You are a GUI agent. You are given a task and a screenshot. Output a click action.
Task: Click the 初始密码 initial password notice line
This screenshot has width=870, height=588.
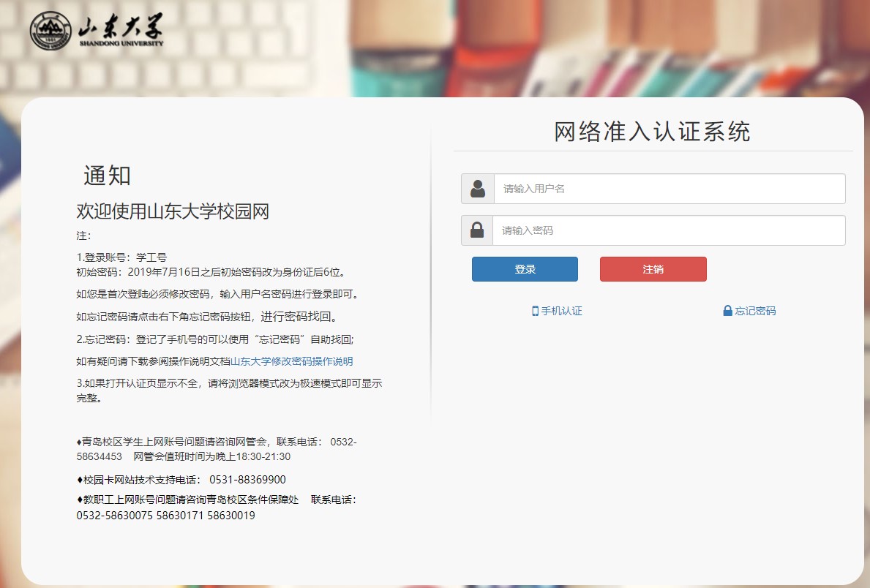point(211,272)
